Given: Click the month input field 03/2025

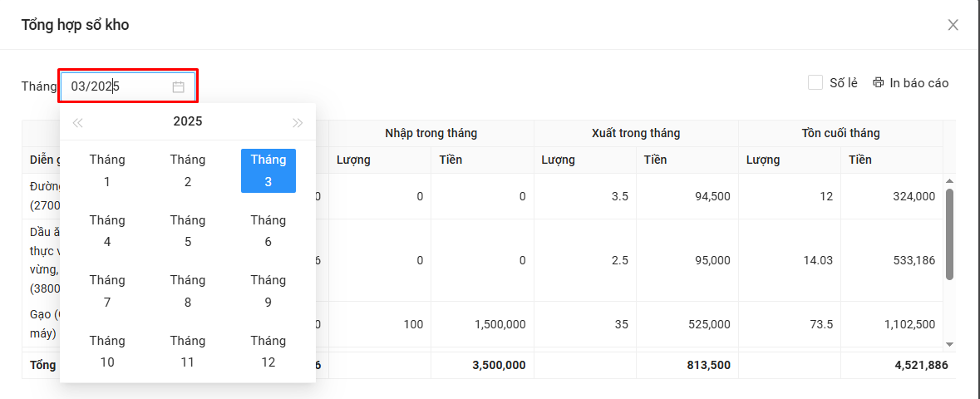Looking at the screenshot, I should click(116, 86).
